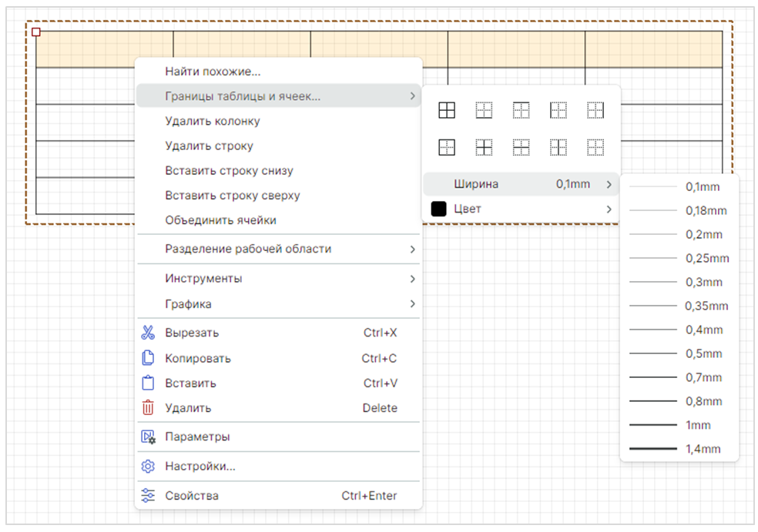The image size is (758, 532).
Task: Apply bottom border only icon
Action: coord(484,110)
